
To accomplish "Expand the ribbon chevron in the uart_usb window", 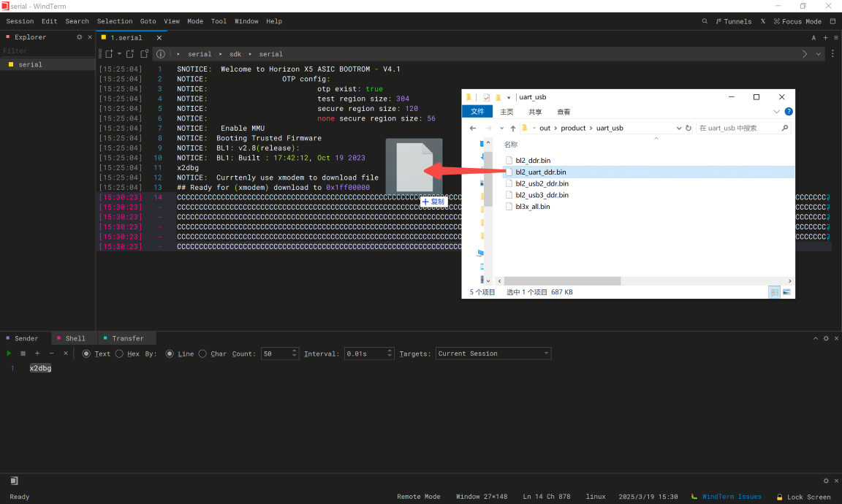I will click(x=776, y=112).
